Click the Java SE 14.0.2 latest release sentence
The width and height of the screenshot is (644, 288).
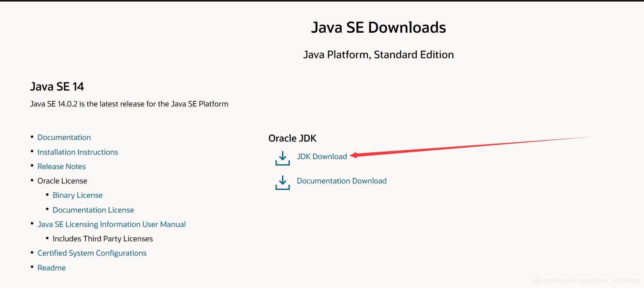(x=129, y=104)
